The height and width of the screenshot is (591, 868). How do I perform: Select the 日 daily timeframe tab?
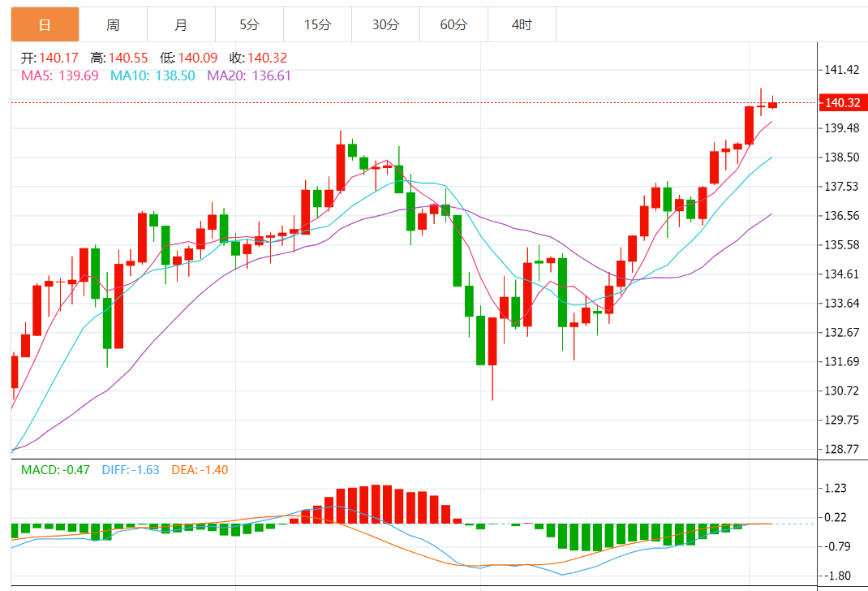(x=45, y=24)
